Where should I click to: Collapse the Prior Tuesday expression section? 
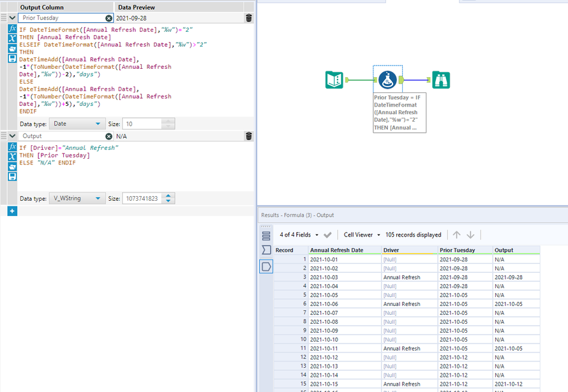(12, 18)
